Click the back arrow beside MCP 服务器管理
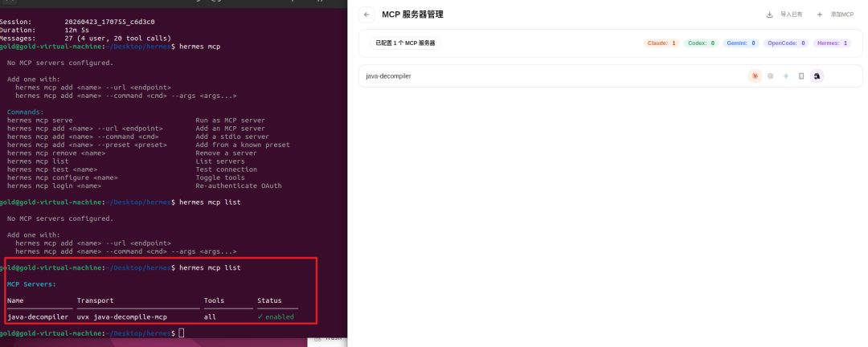 366,15
